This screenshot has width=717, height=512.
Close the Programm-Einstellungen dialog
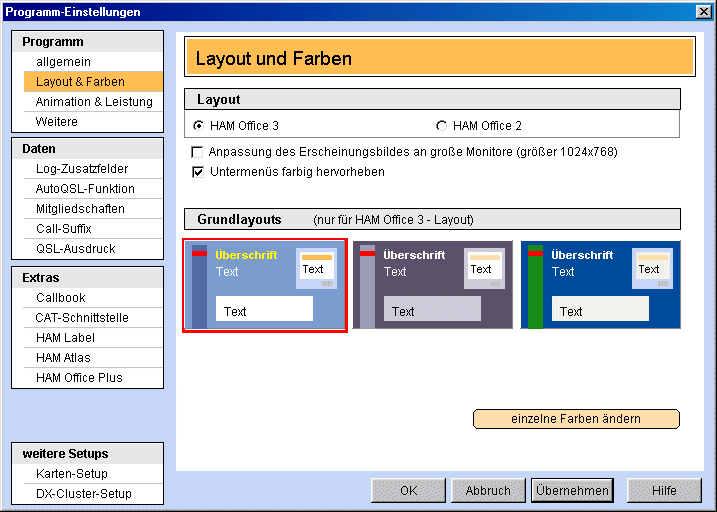[x=703, y=11]
